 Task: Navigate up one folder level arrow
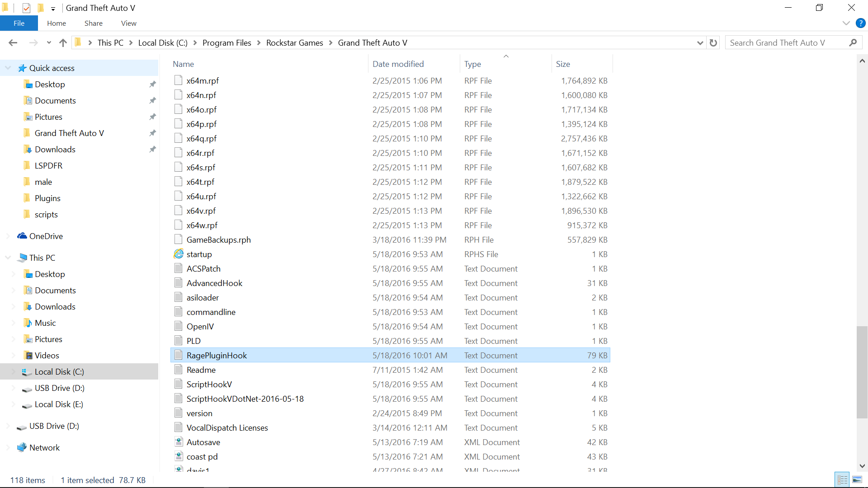click(63, 43)
